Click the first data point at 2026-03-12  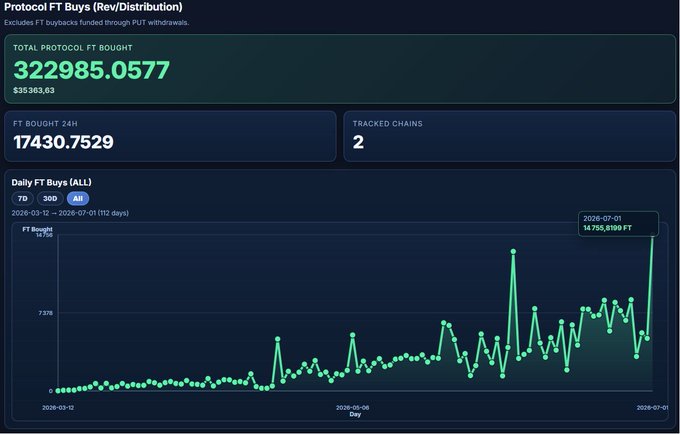pos(58,391)
